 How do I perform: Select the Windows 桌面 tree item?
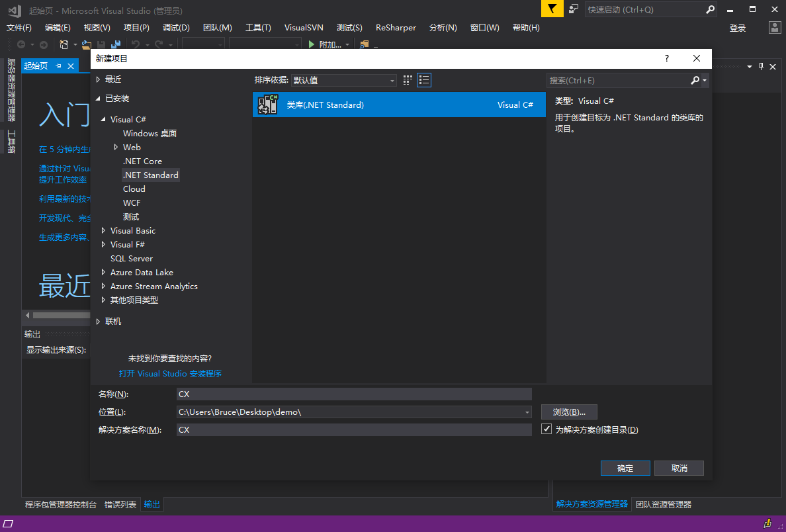pyautogui.click(x=150, y=134)
